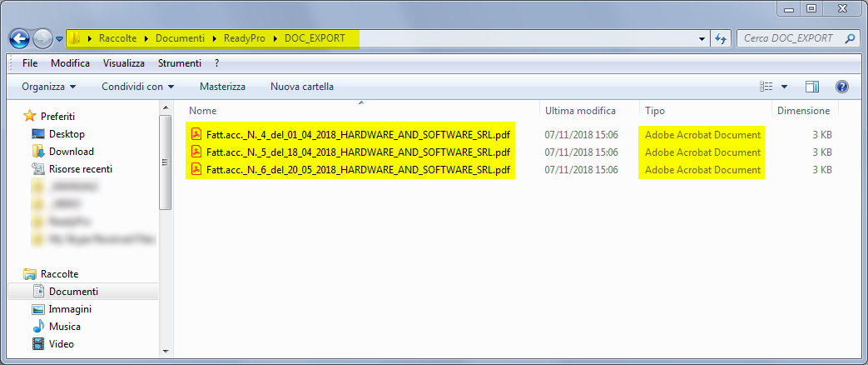Open Download in the navigation pane
The image size is (868, 365).
(72, 152)
